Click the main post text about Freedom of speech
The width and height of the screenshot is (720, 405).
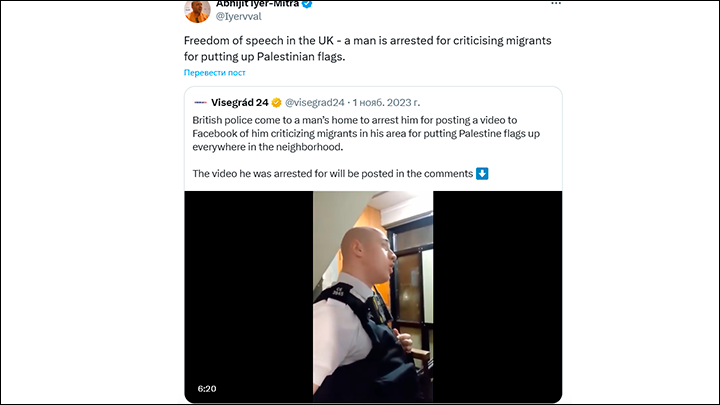click(x=367, y=48)
